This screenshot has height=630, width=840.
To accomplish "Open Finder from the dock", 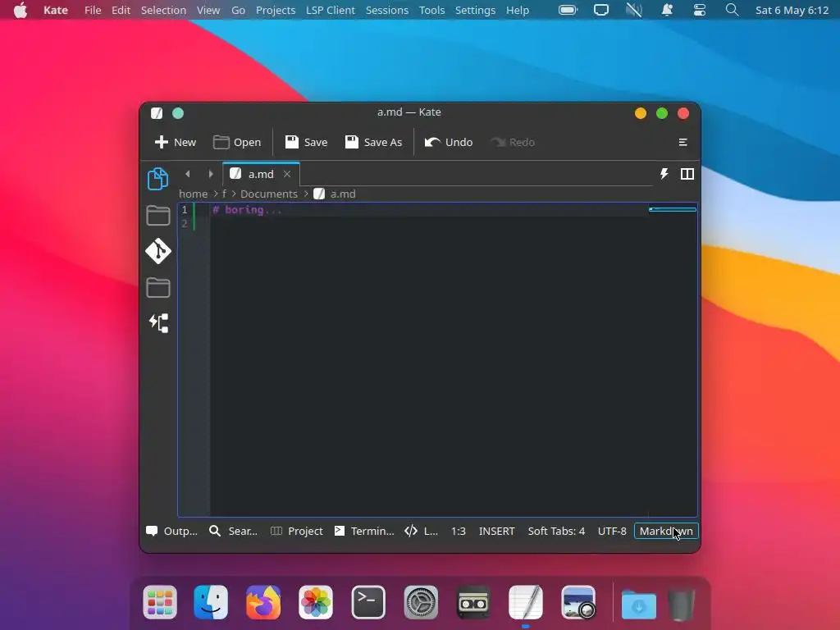I will tap(211, 602).
